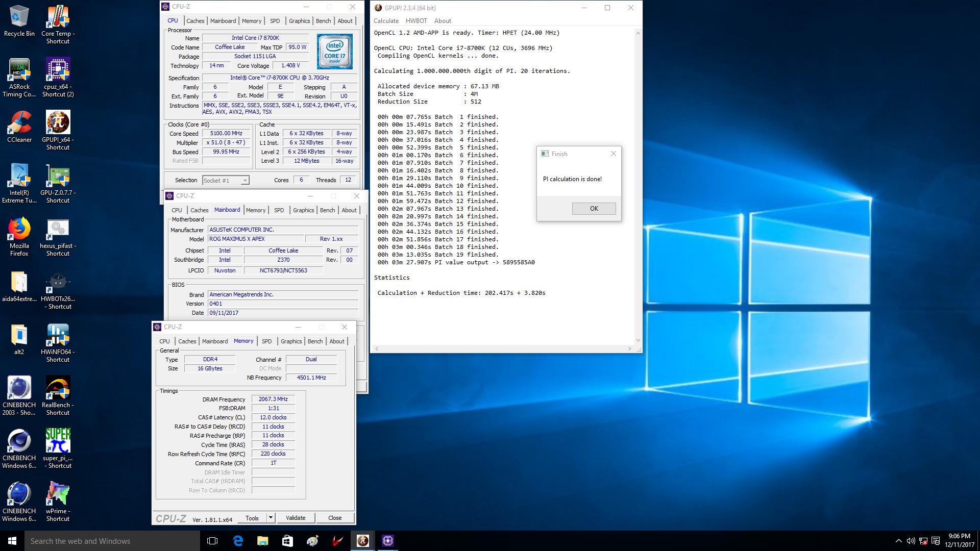980x551 pixels.
Task: Select Bench tab in Mainboard CPU-Z window
Action: click(x=327, y=210)
